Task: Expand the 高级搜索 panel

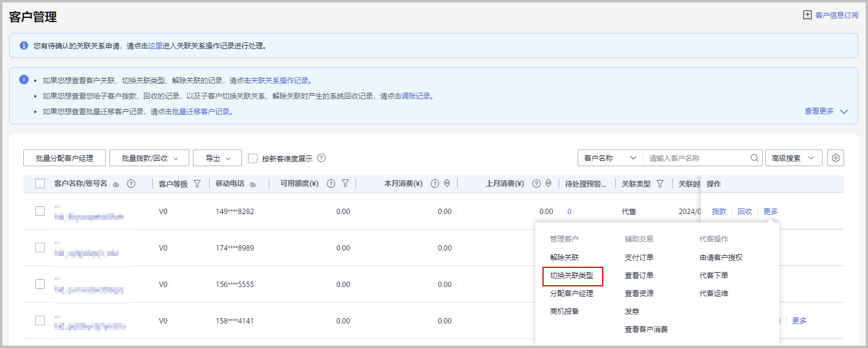Action: (x=793, y=158)
